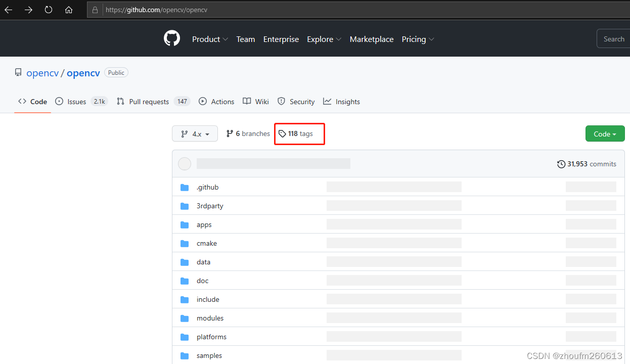
Task: Open the doc folder name
Action: [203, 281]
